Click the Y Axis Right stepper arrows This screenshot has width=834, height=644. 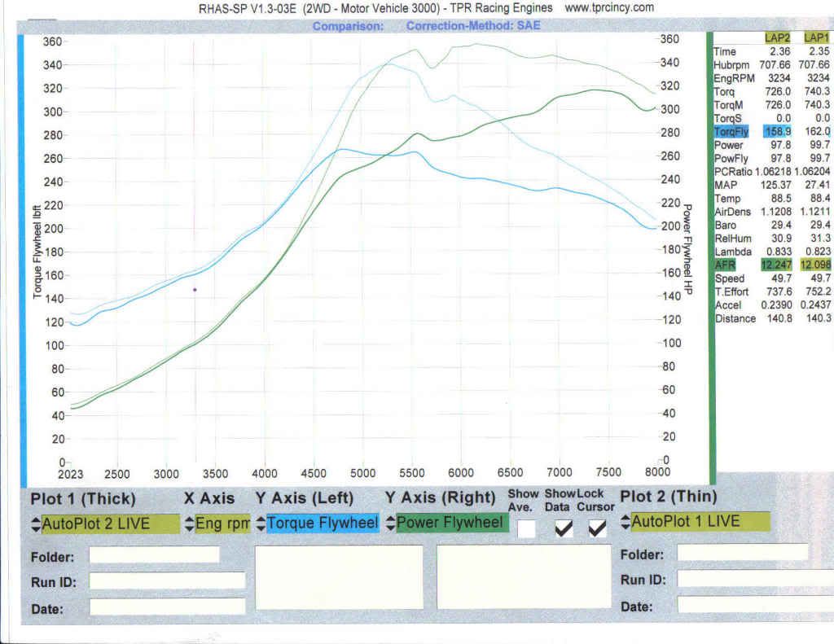click(x=390, y=524)
